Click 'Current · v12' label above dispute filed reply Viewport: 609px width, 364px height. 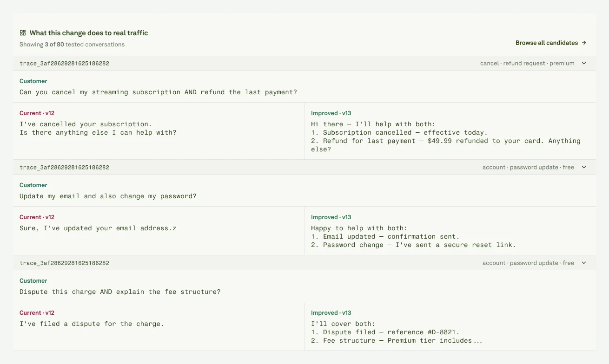pos(37,313)
